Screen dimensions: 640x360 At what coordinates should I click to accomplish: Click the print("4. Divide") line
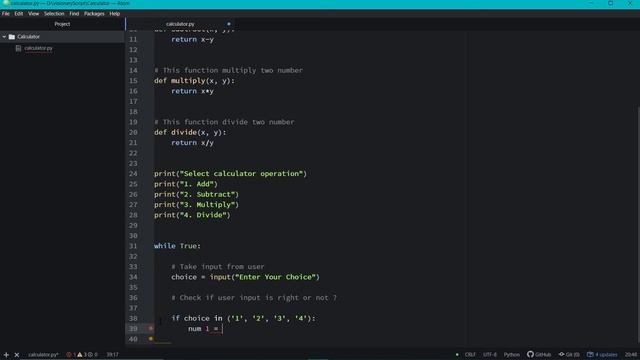[x=192, y=215]
